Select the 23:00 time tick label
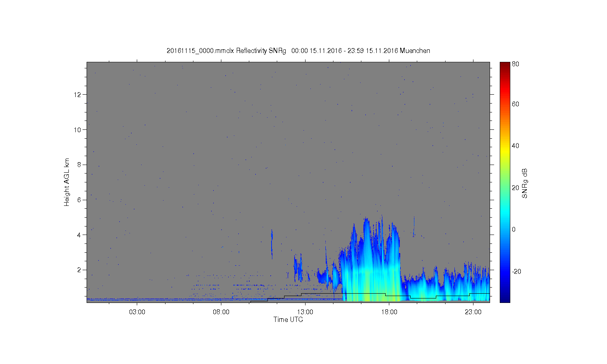The image size is (607, 364). click(x=473, y=312)
